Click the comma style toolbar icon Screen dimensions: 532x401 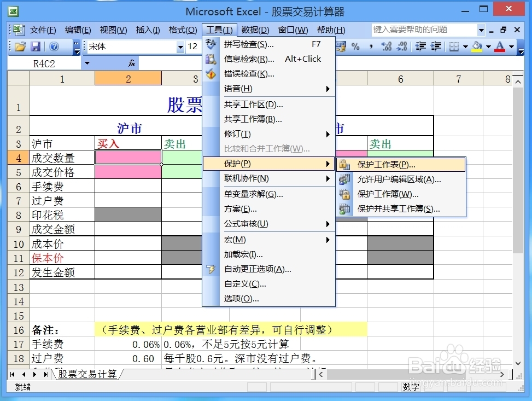[371, 47]
